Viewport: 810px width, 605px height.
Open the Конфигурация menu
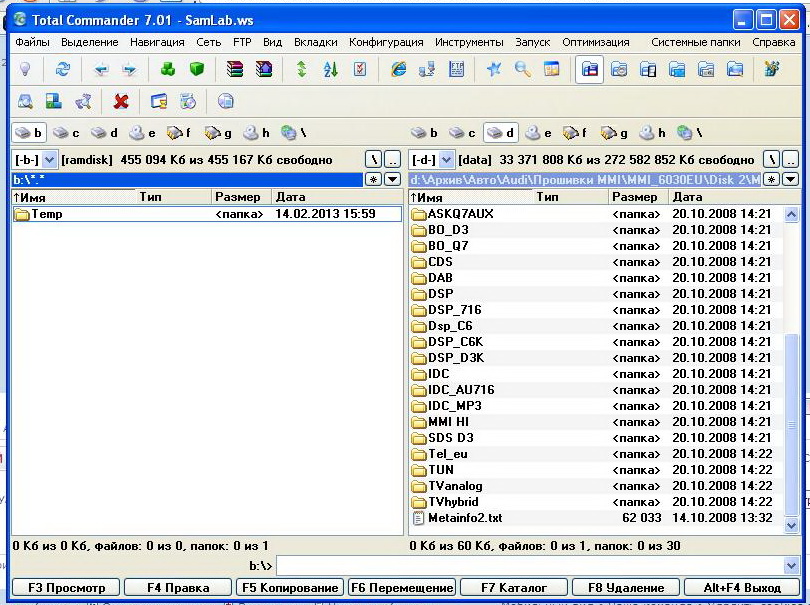click(x=386, y=42)
